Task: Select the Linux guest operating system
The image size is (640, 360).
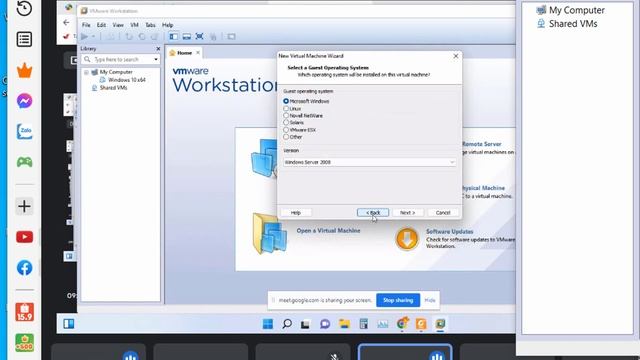Action: click(286, 109)
